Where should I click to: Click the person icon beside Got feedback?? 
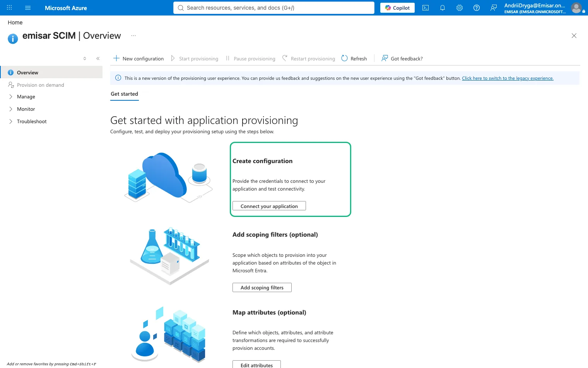(385, 58)
